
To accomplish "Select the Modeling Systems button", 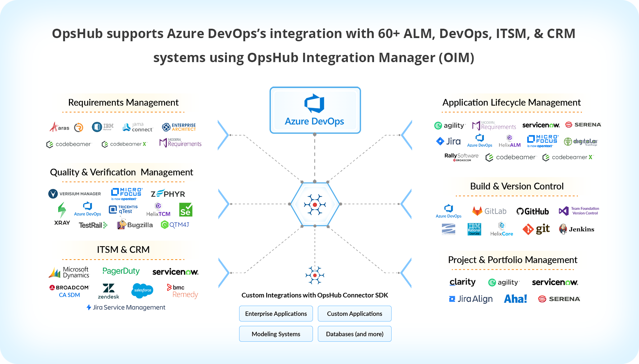I will click(x=276, y=333).
